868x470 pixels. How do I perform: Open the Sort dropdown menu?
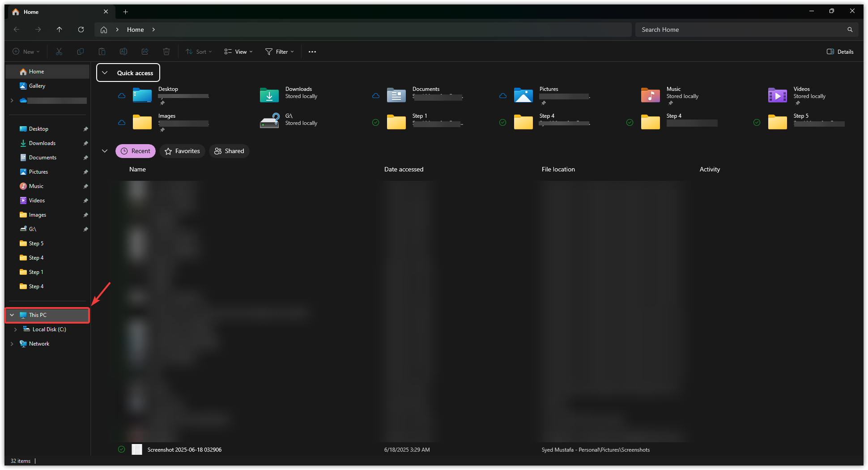[x=199, y=52]
